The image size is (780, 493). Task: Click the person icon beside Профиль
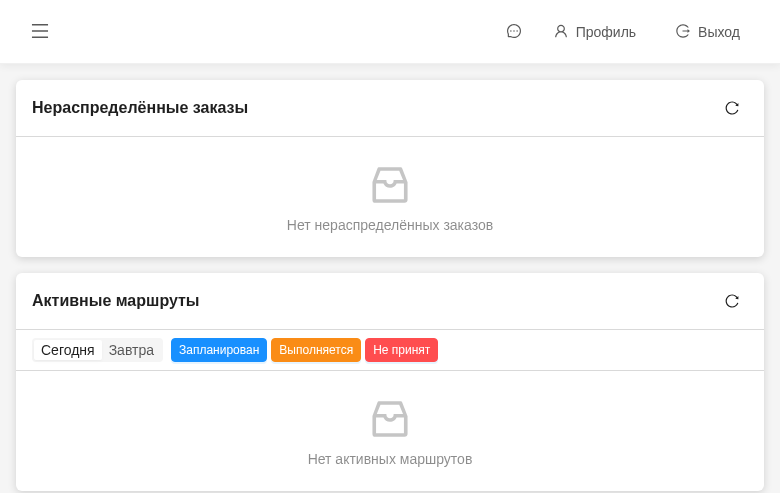click(561, 31)
